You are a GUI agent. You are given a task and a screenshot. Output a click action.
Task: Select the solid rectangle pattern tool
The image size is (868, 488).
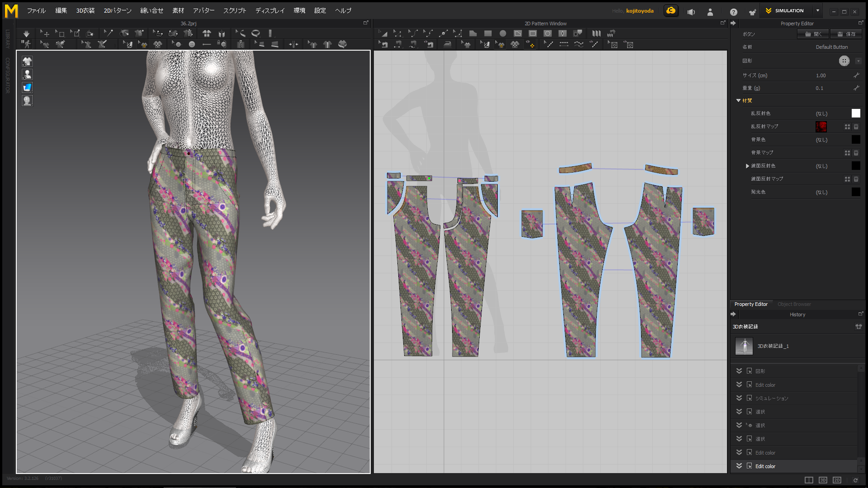pyautogui.click(x=488, y=33)
